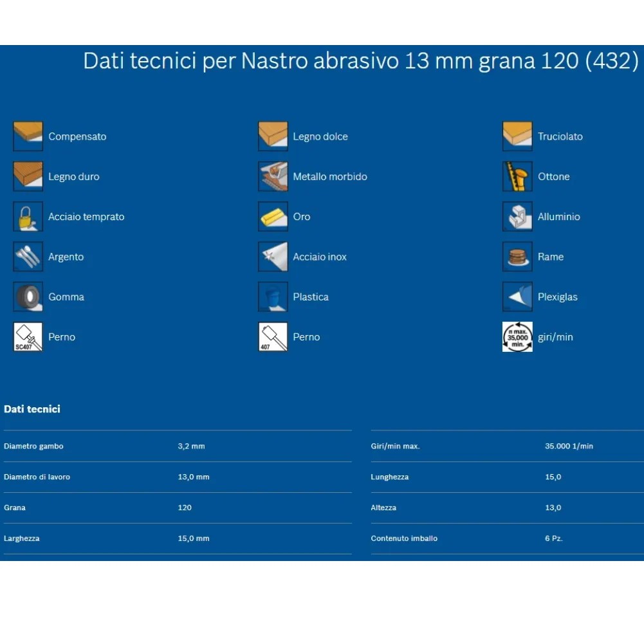The width and height of the screenshot is (644, 644).
Task: Click the Alluminio profile icon
Action: (517, 217)
